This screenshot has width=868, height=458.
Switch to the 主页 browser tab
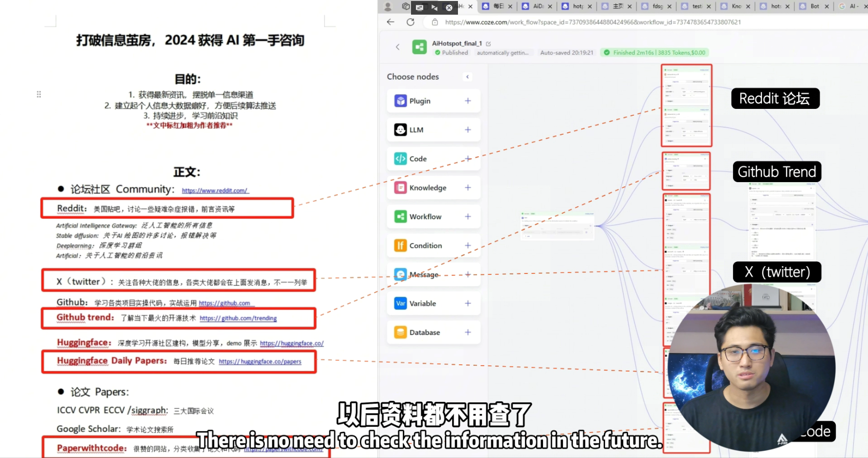(616, 6)
